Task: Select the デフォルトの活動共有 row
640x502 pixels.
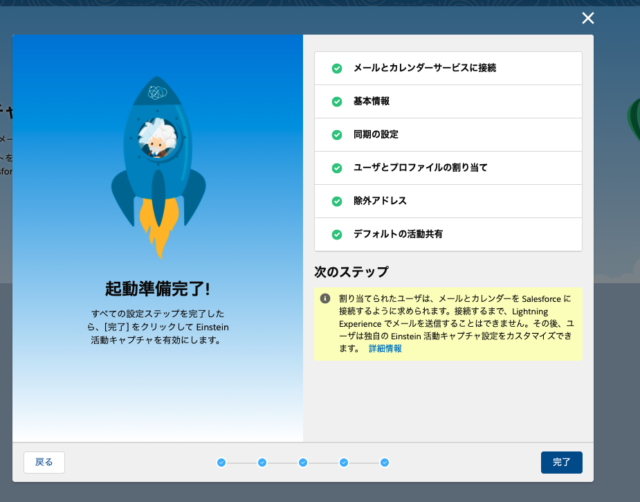Action: (448, 235)
